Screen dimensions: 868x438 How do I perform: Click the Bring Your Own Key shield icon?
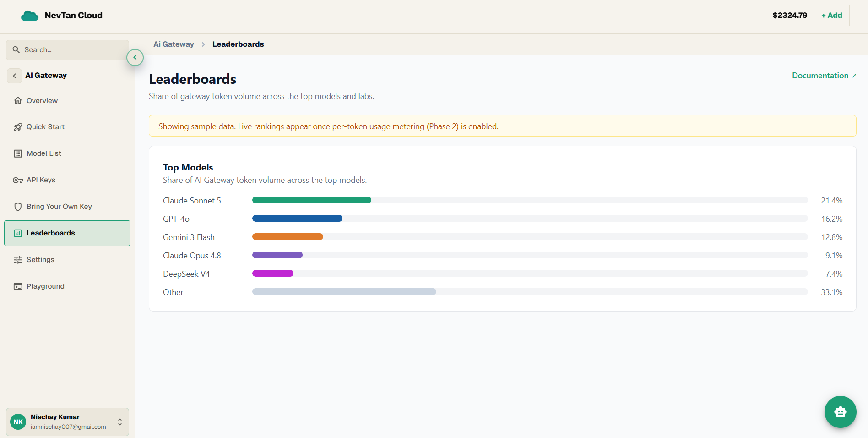click(x=18, y=207)
